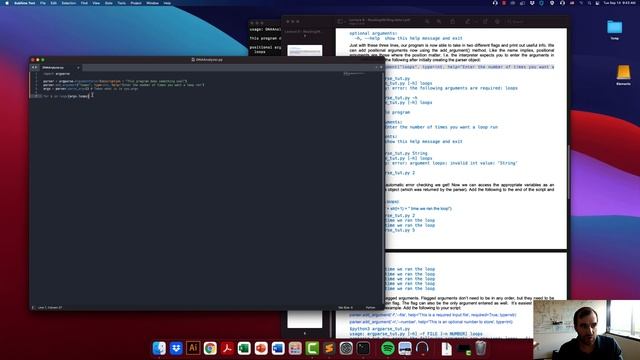Click the 'import argparse' line in the editor
Viewport: 640px width, 360px height.
[57, 74]
